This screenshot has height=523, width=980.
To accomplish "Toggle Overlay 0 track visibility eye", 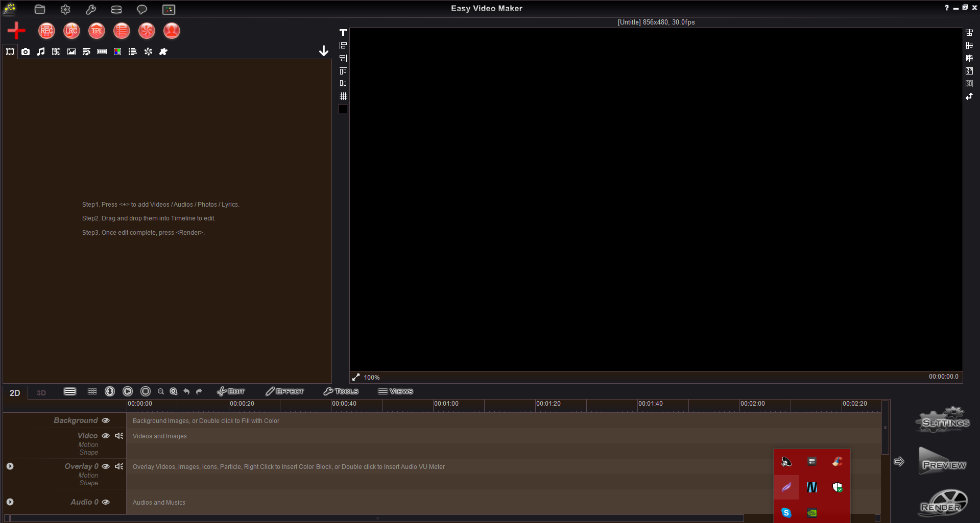I will tap(106, 466).
